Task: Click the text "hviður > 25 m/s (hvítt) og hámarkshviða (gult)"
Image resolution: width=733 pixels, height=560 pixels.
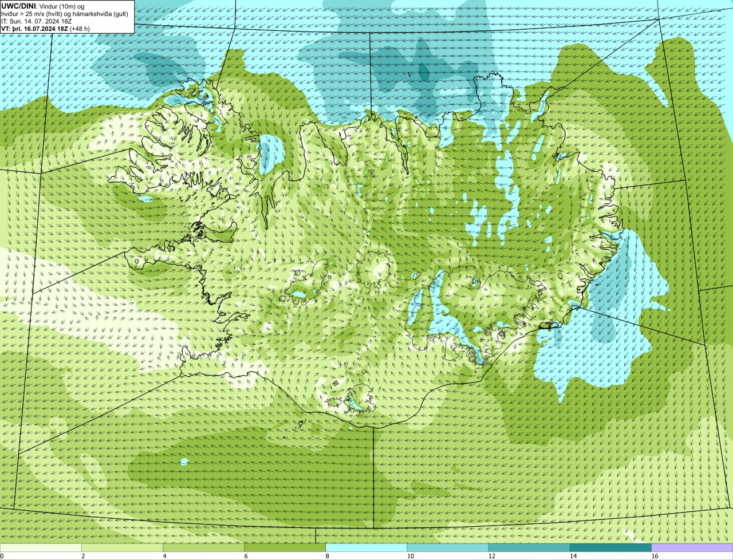Action: 65,13
